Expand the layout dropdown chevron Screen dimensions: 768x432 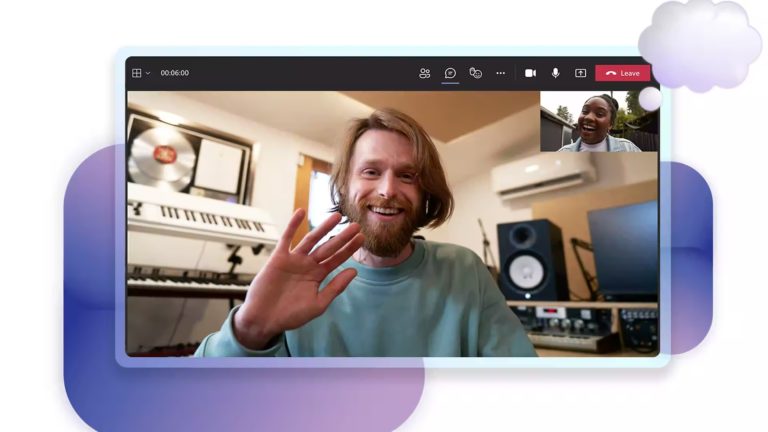point(148,73)
